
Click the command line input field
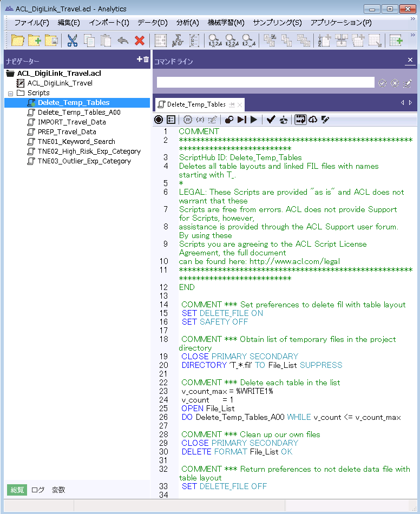(265, 82)
